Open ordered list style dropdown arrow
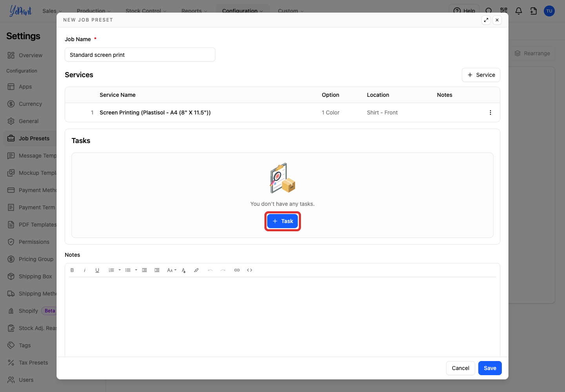565x392 pixels. pyautogui.click(x=120, y=270)
